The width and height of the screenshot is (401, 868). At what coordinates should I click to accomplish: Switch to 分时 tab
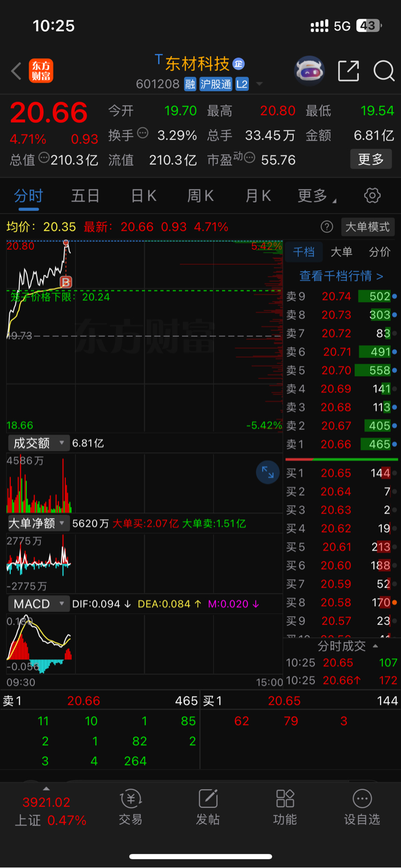pos(28,196)
